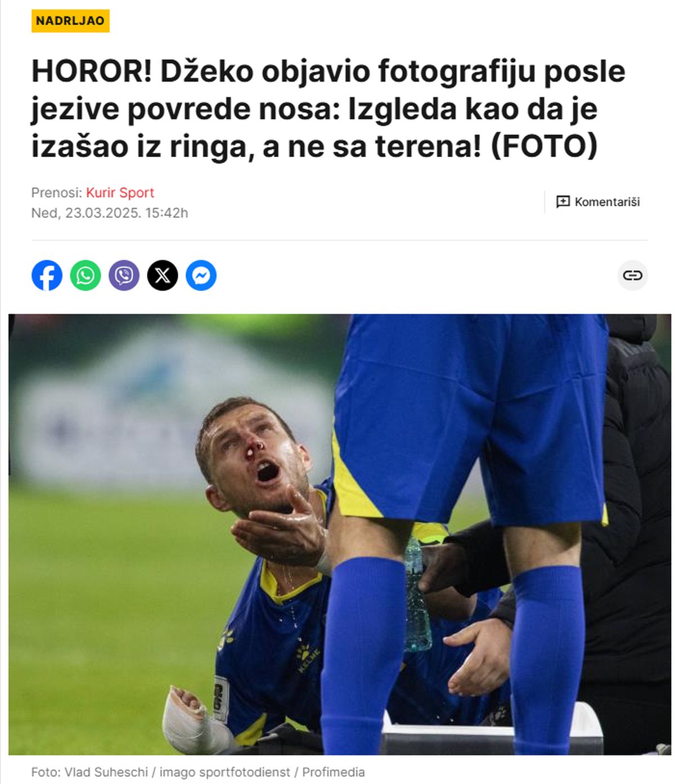
Task: Copy the article link with chain icon
Action: click(632, 275)
